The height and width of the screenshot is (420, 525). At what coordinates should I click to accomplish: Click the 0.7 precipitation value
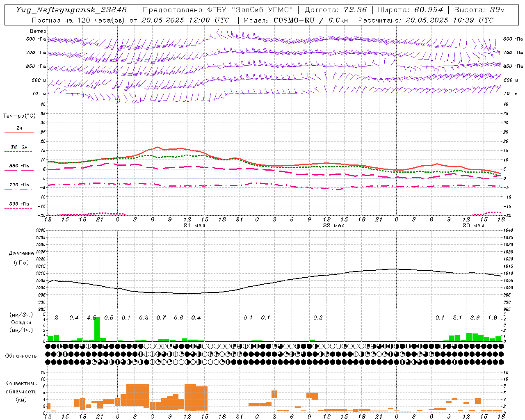tap(161, 317)
